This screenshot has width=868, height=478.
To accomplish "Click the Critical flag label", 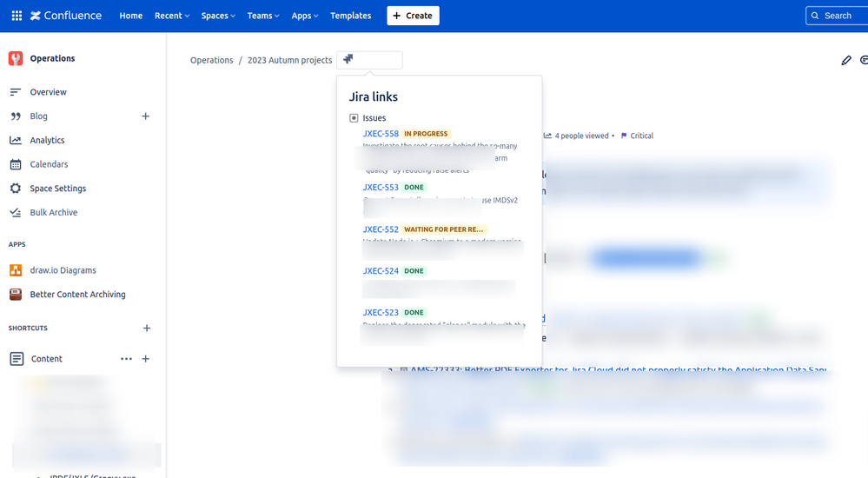I will (637, 136).
